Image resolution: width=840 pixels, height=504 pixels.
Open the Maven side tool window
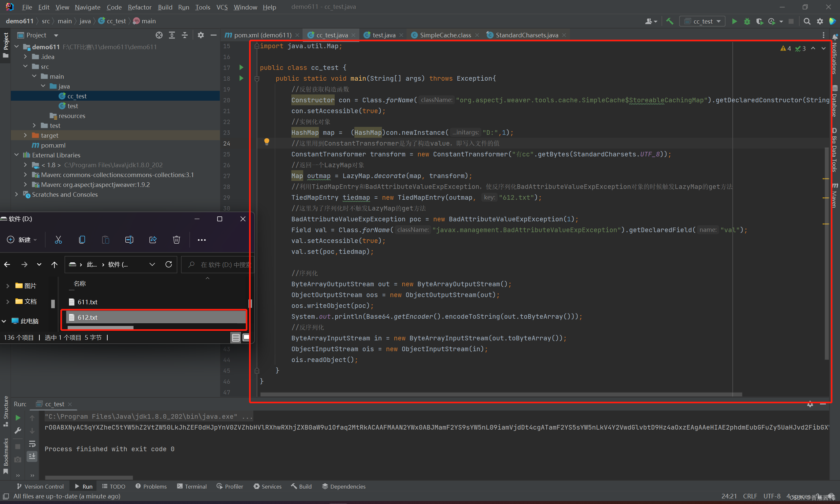[x=834, y=195]
